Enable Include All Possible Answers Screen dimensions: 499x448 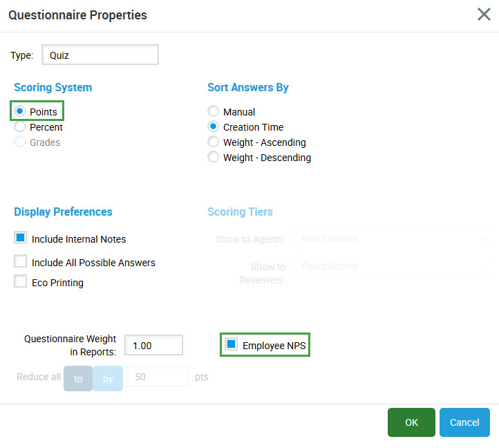[21, 262]
